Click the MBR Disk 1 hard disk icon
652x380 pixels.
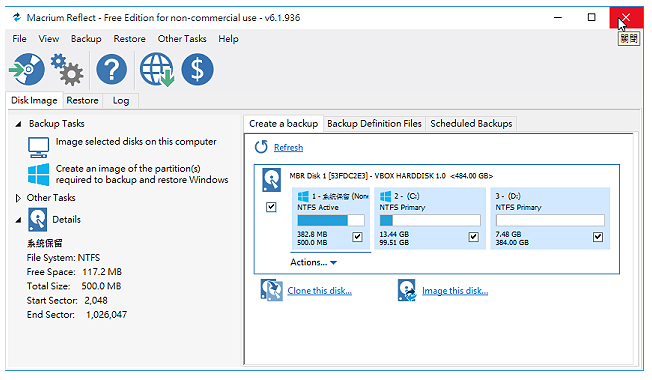[272, 180]
